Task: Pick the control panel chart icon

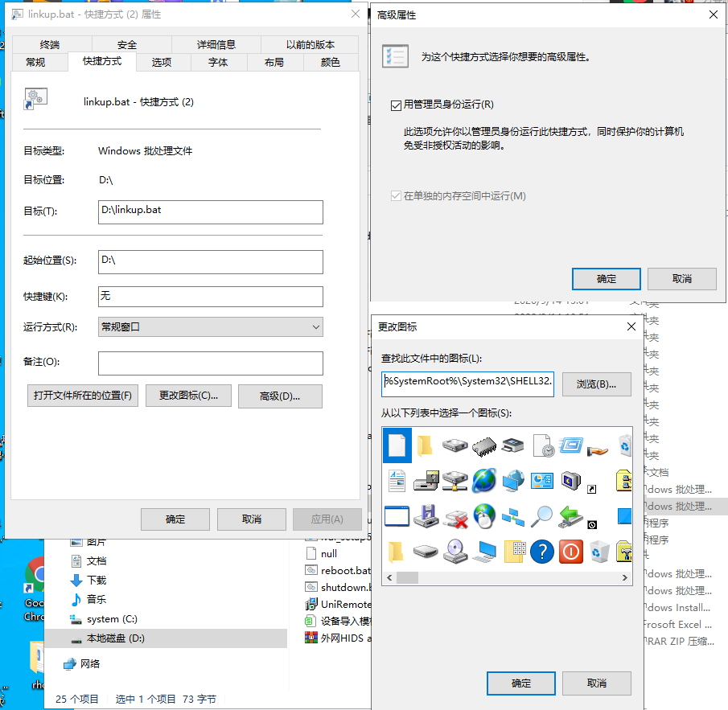Action: point(542,481)
